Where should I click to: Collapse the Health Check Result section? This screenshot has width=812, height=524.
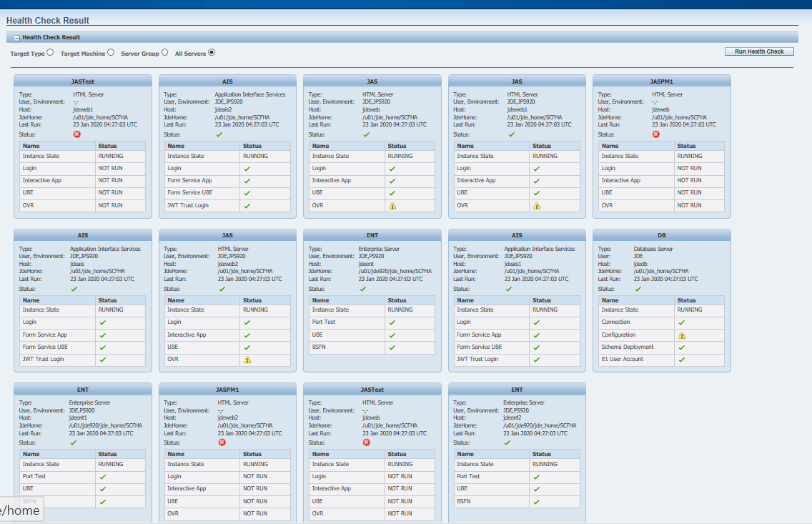click(17, 38)
